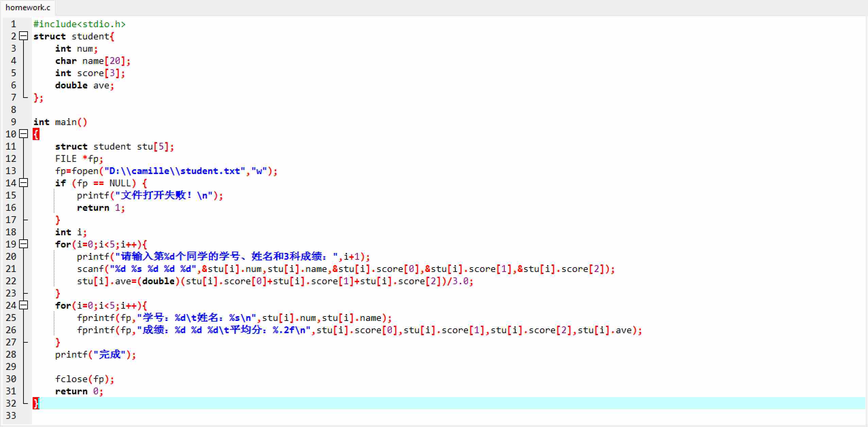Click the double ave member declaration
Viewport: 868px width, 427px height.
click(x=84, y=85)
